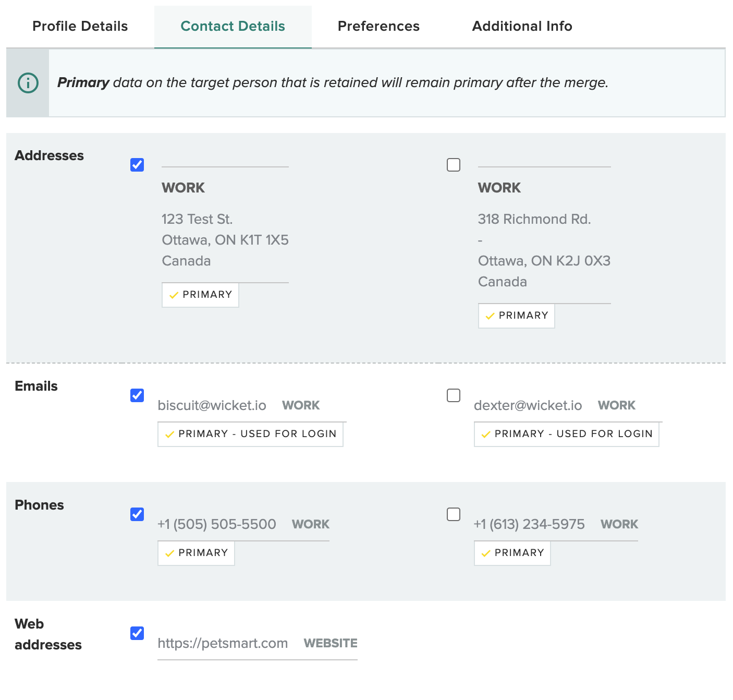733x700 pixels.
Task: Click the PRIMARY badge under 318 Richmond Rd.
Action: tap(517, 316)
